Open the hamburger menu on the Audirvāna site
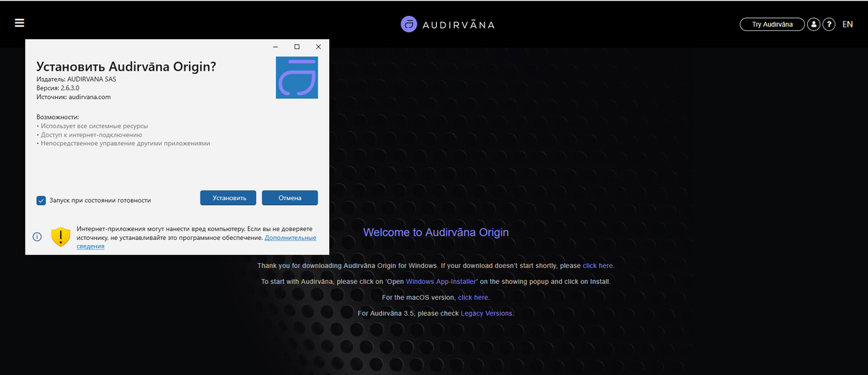868x375 pixels. pos(20,22)
